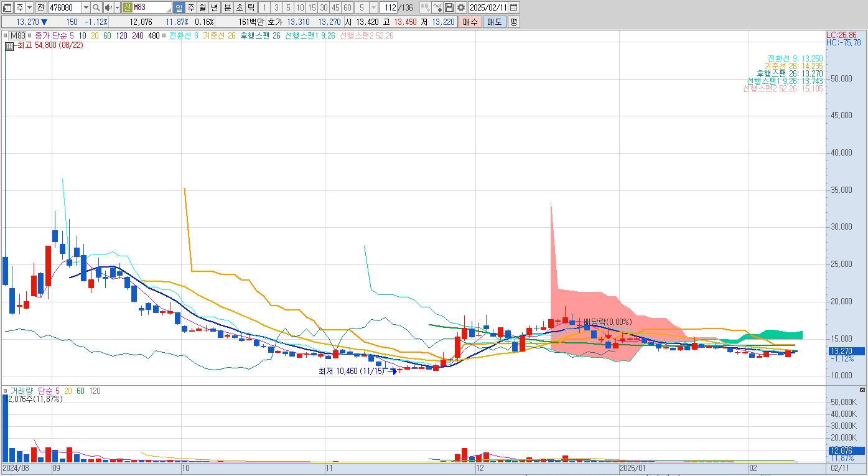Click the 거래량 volume legend label
The height and width of the screenshot is (476, 868).
(x=22, y=391)
